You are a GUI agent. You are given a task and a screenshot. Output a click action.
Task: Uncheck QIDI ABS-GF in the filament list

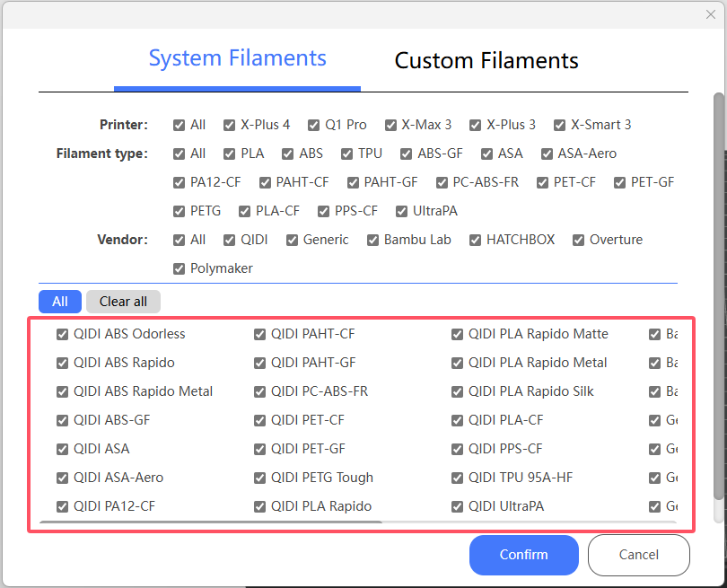(x=62, y=421)
